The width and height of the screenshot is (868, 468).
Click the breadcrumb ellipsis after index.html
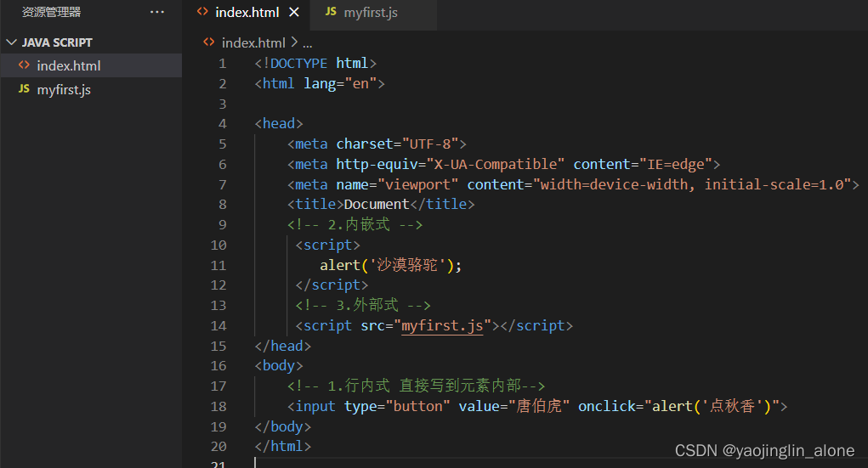pos(307,44)
